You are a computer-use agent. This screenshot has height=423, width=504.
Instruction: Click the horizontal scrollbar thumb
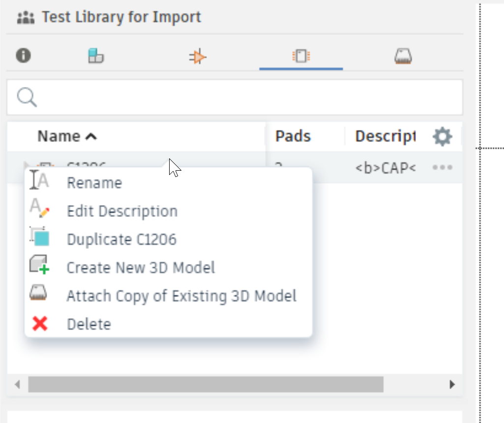tap(206, 384)
